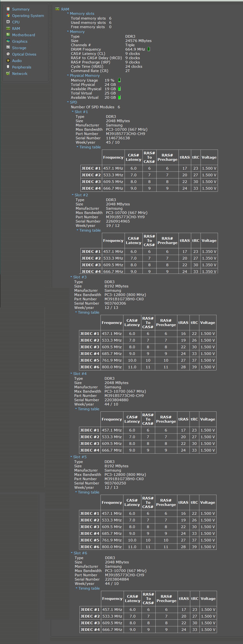The image size is (243, 644).
Task: Click Slot #5 JEDEC #5 761.9 MHz cell
Action: coord(112,540)
